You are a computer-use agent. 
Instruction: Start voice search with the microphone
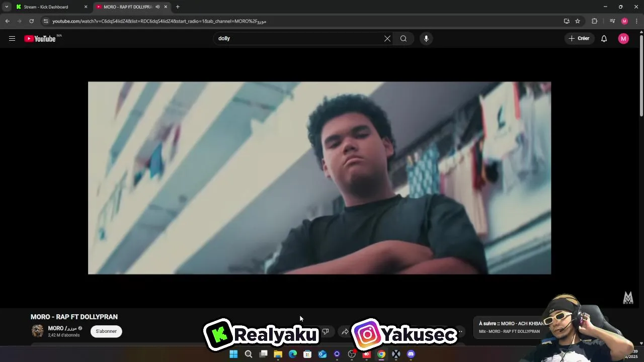(426, 39)
